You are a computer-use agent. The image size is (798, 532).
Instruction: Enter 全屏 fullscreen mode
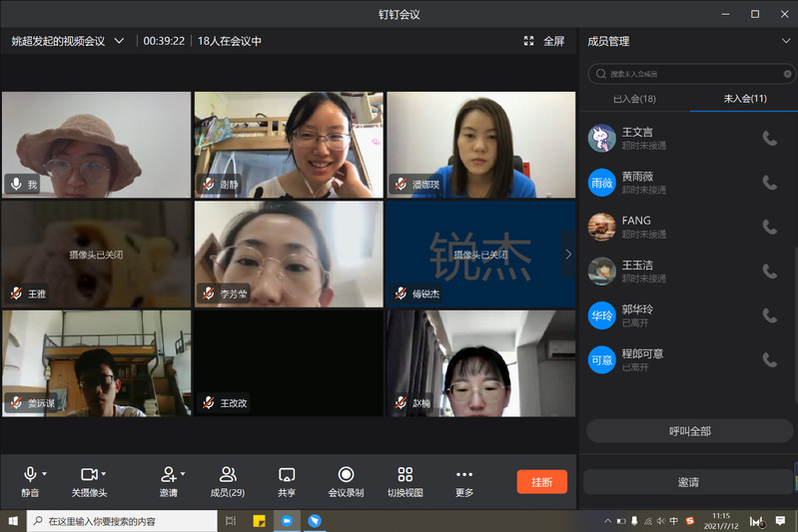pos(544,41)
